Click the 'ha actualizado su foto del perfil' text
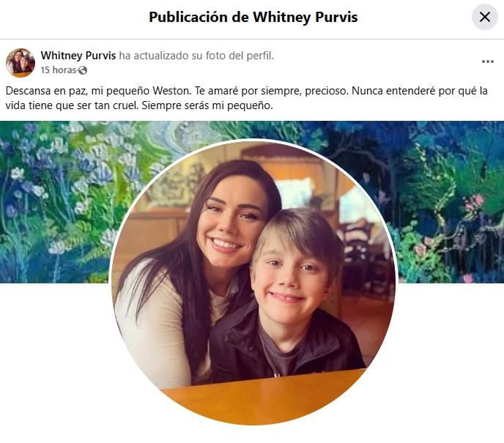The height and width of the screenshot is (443, 504). click(x=196, y=56)
